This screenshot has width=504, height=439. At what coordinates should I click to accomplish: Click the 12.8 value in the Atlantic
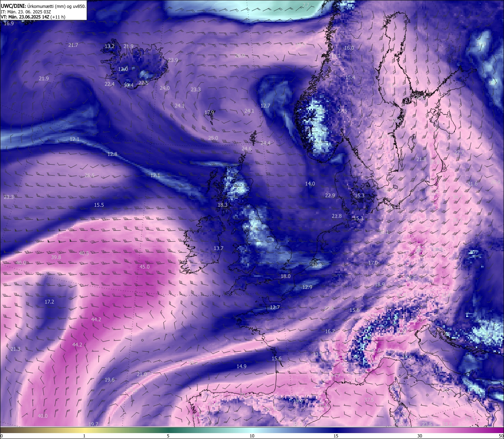(112, 154)
